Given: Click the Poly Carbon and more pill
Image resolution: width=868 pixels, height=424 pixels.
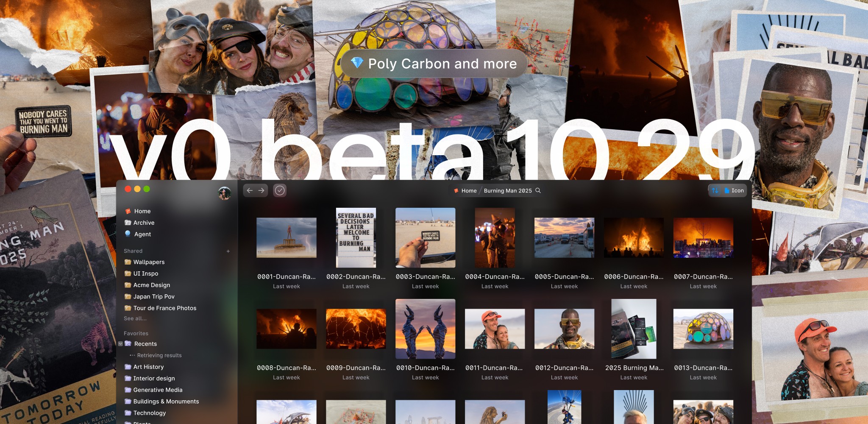Looking at the screenshot, I should click(x=434, y=64).
